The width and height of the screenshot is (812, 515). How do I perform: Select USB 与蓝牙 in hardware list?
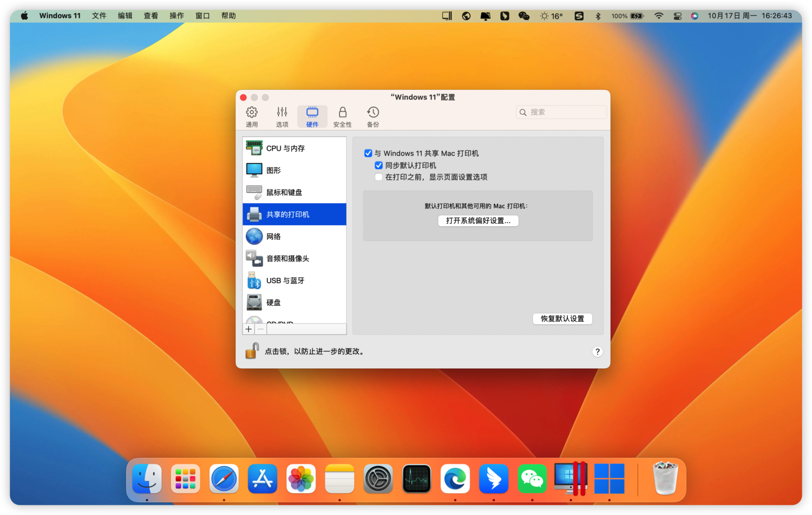click(x=294, y=281)
